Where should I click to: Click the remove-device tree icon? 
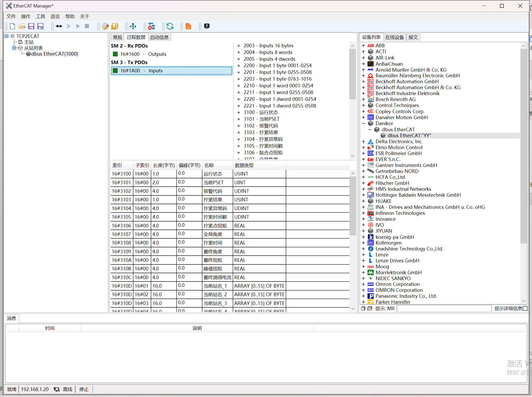coord(151,26)
